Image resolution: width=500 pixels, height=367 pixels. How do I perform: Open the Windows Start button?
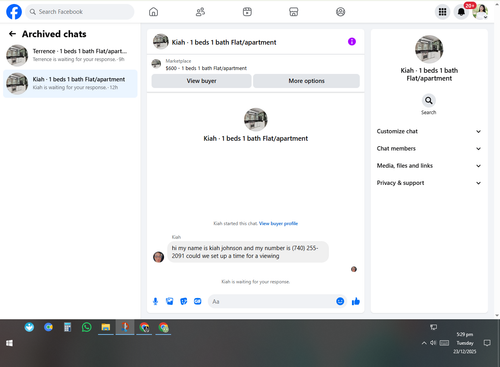[9, 343]
